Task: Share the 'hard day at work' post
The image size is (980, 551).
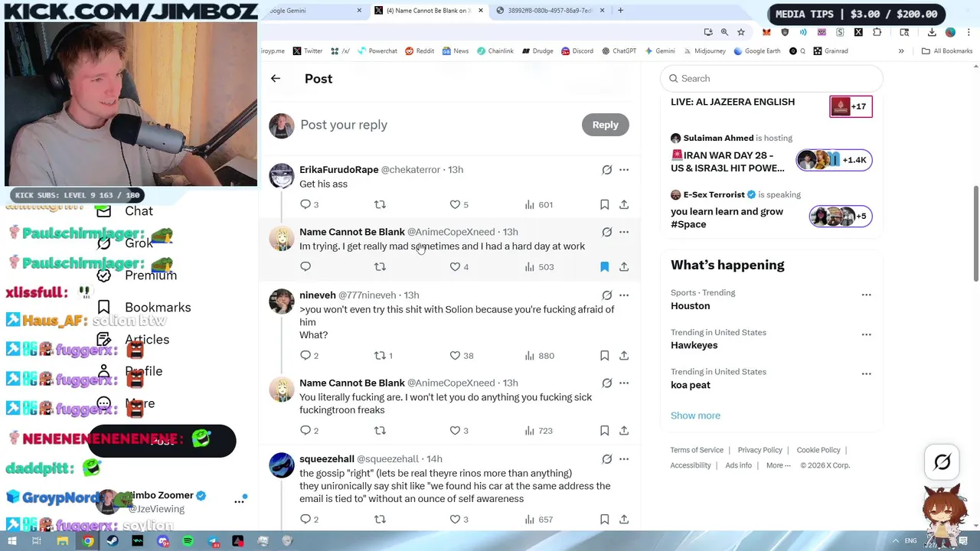Action: click(x=624, y=266)
